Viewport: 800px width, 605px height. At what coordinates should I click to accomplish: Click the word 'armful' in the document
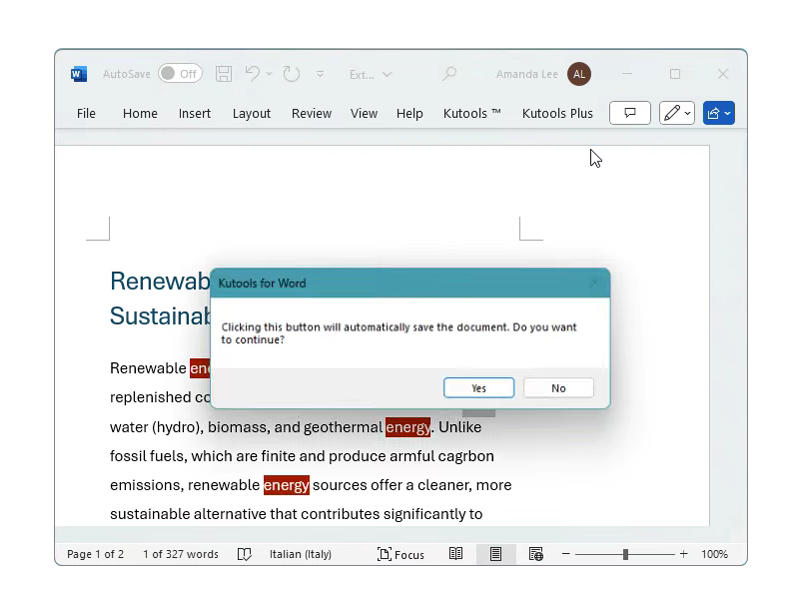412,456
